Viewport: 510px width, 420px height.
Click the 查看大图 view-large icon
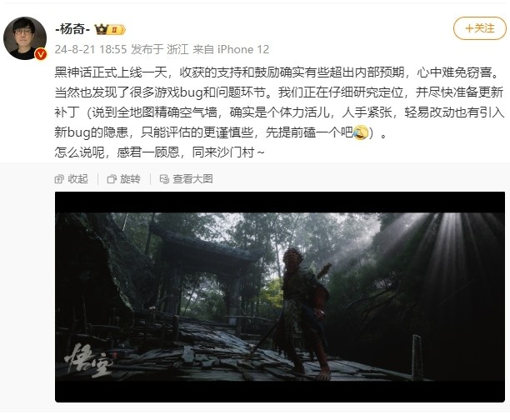pyautogui.click(x=164, y=179)
